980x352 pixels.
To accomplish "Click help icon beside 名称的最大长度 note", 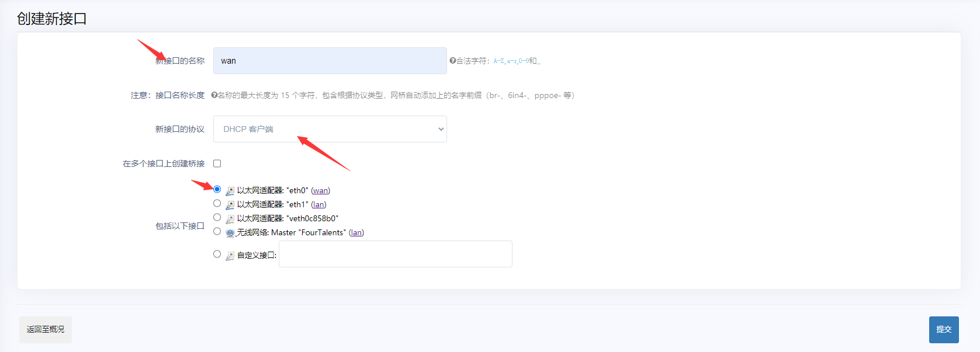I will pos(214,95).
